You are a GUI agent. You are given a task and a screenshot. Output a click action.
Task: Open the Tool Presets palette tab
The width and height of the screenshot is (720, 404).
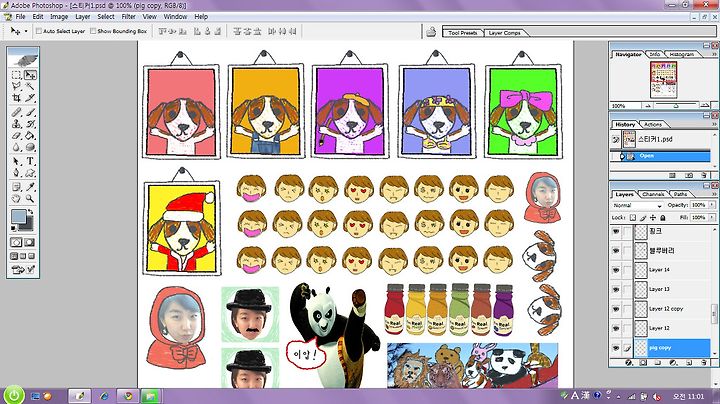click(x=463, y=33)
